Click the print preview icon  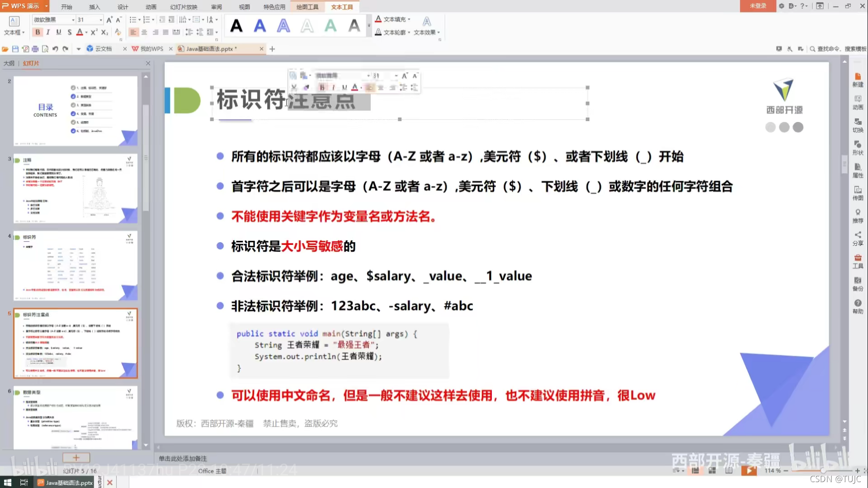[45, 49]
